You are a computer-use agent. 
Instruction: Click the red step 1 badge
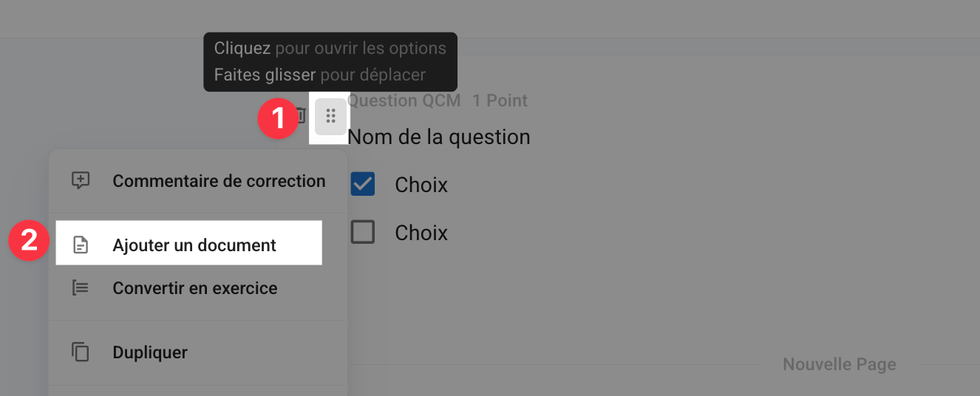(x=277, y=119)
